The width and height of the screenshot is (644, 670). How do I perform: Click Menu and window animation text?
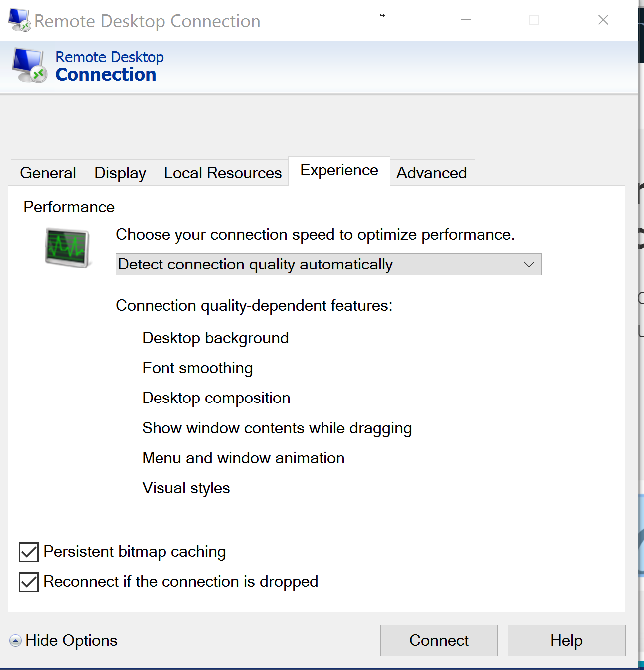[x=243, y=458]
